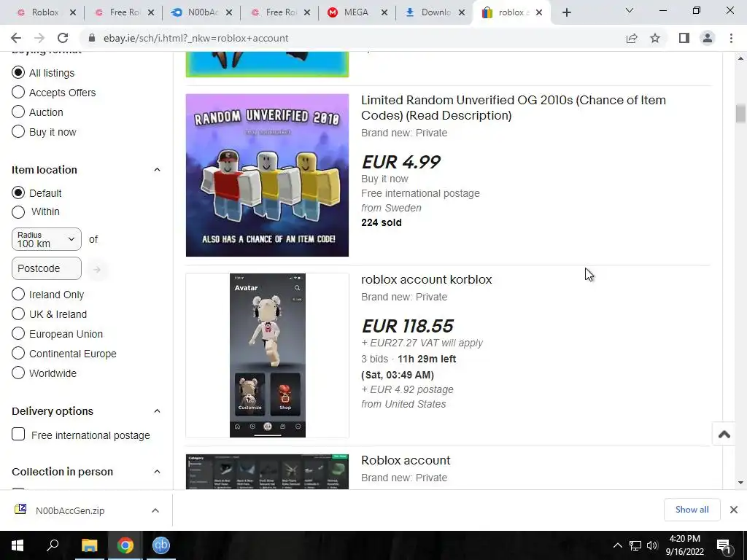This screenshot has width=747, height=560.
Task: Open Windows taskbar search
Action: 53,545
